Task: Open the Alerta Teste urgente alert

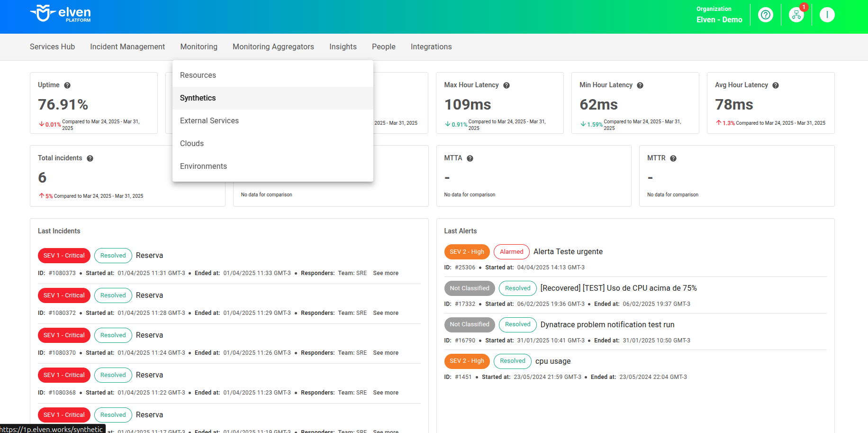Action: click(x=568, y=252)
